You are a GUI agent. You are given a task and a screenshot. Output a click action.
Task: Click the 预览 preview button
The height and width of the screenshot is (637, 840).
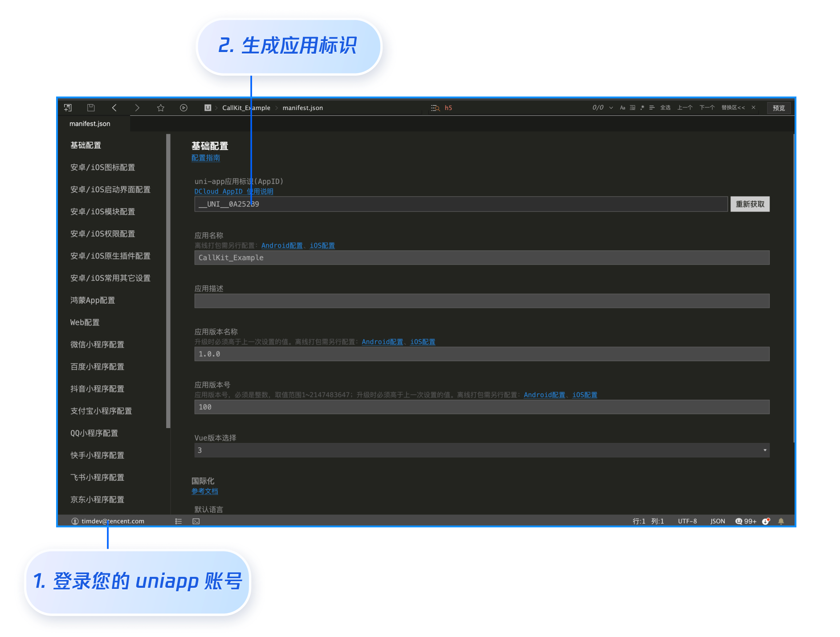click(x=779, y=108)
